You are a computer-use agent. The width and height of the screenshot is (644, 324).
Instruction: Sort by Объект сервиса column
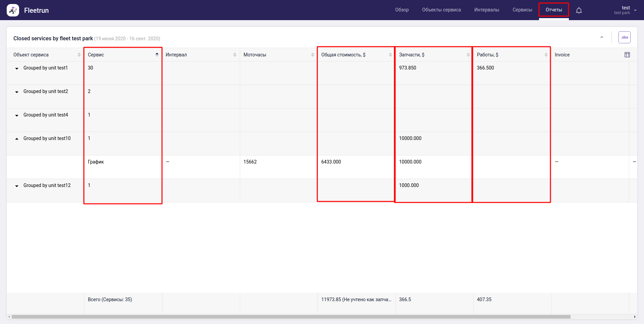(79, 55)
